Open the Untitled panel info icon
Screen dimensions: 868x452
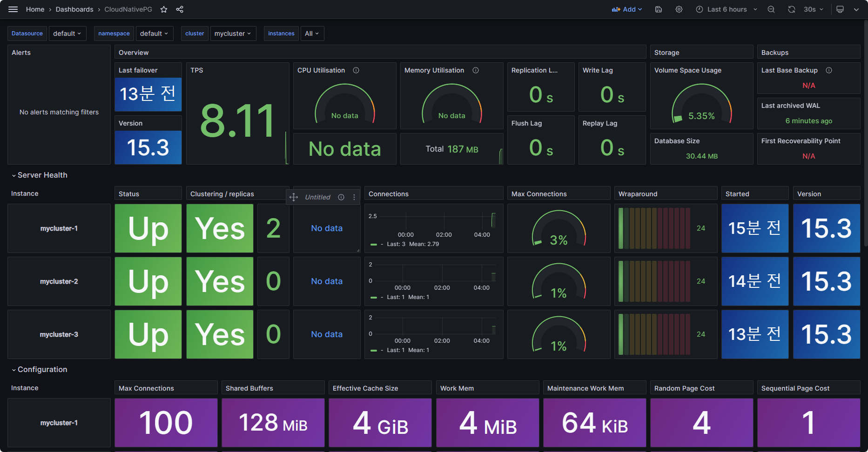pos(341,197)
